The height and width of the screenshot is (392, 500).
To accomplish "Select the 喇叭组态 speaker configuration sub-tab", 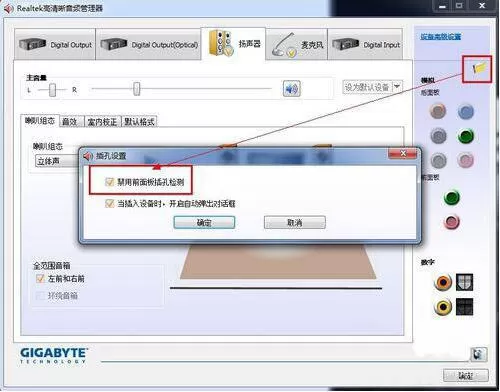I will [x=40, y=121].
